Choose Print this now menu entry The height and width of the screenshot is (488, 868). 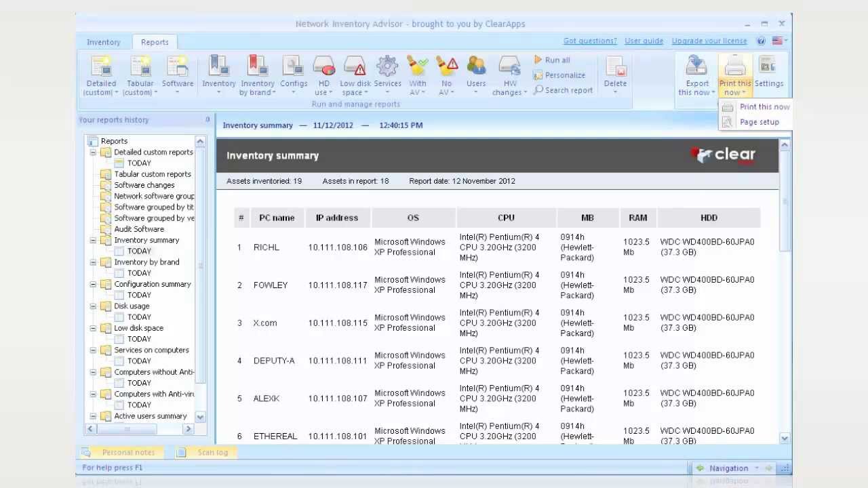(x=756, y=107)
